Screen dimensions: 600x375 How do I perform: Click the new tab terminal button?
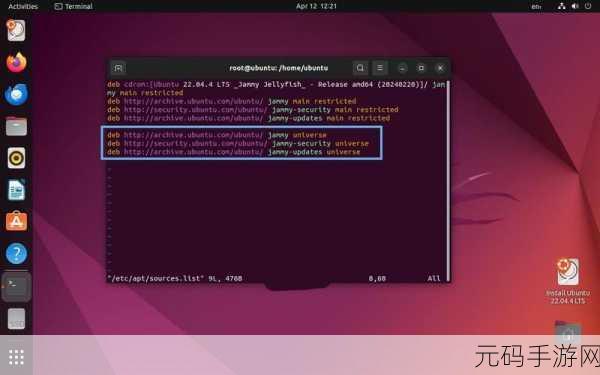[x=118, y=68]
